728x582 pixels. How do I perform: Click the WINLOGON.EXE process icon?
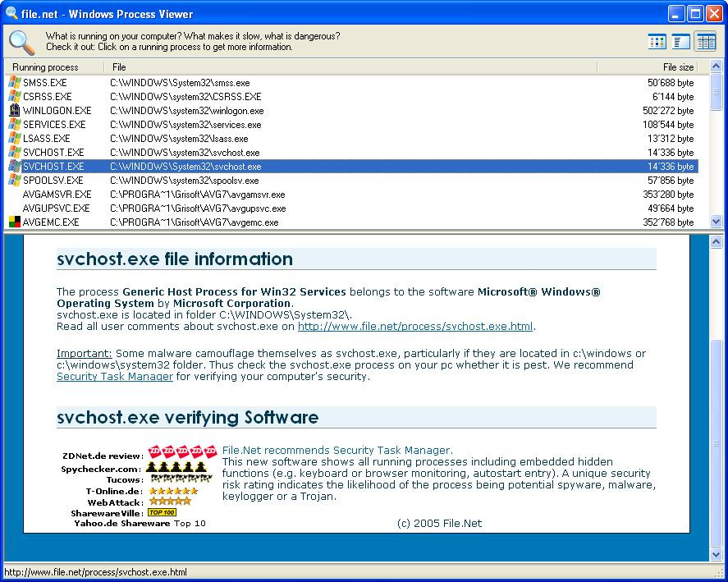pos(15,111)
